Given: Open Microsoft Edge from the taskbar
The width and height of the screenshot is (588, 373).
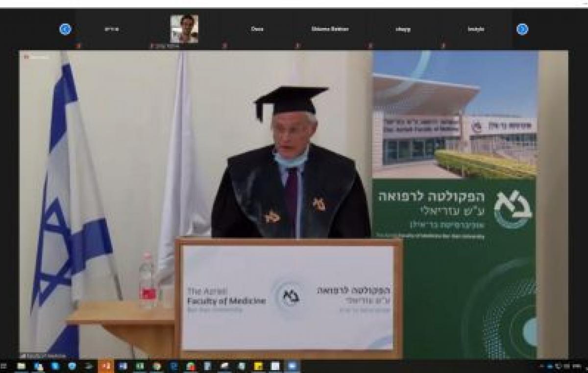Looking at the screenshot, I should pos(54,367).
